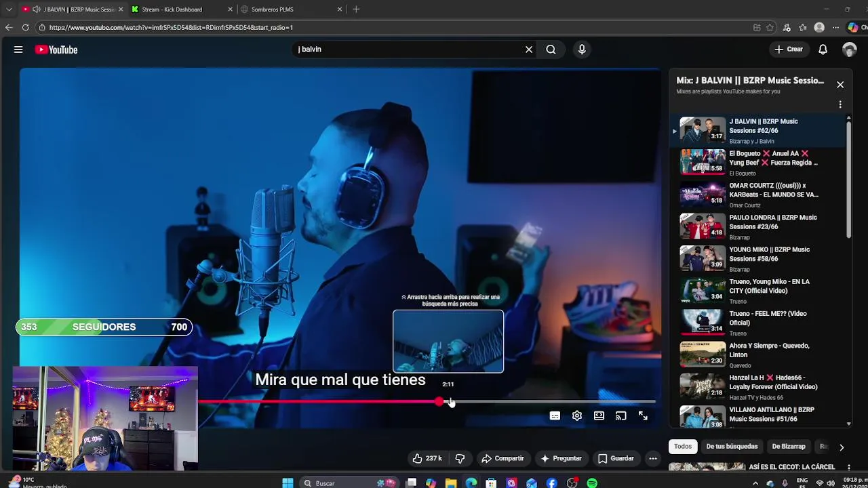Screen dimensions: 868x488
Task: Click the Crear create button
Action: 789,49
